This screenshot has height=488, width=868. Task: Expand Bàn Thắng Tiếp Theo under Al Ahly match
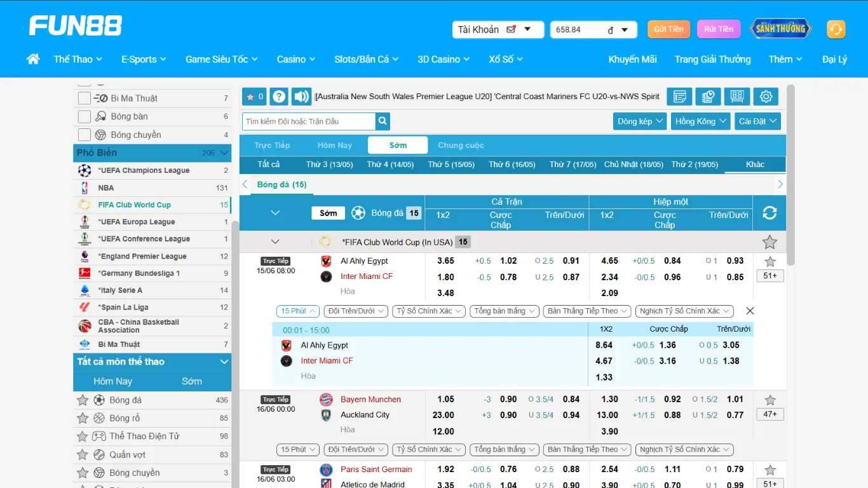tap(587, 311)
